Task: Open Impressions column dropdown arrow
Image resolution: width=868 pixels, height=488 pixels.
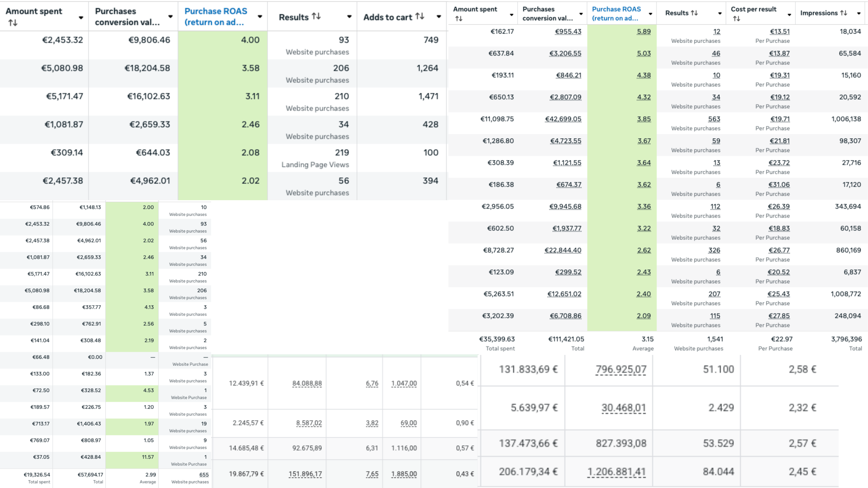Action: pos(859,14)
